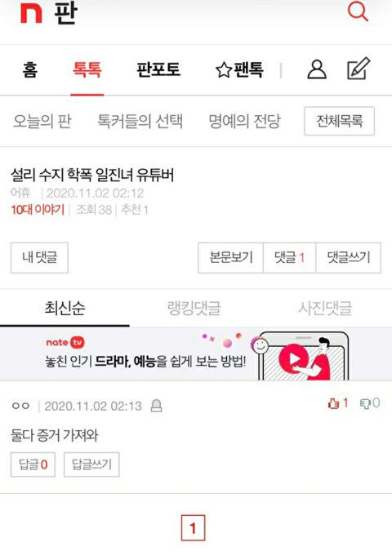Switch to the 홈 tab
Image resolution: width=392 pixels, height=560 pixels.
tap(29, 69)
